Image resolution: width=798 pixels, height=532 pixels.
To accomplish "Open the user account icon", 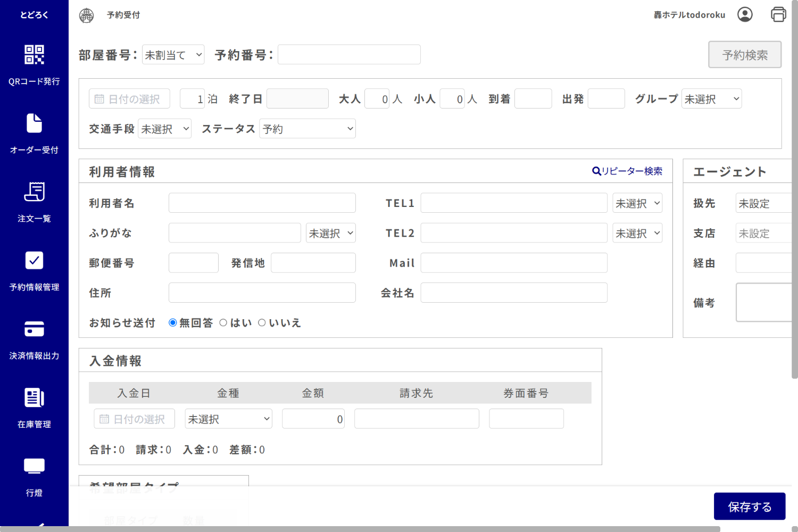I will click(745, 15).
